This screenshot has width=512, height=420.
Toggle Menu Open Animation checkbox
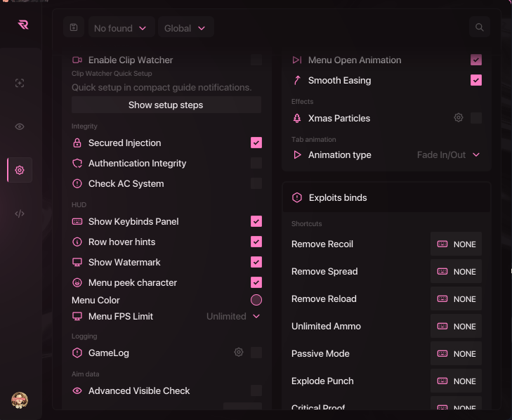[476, 60]
